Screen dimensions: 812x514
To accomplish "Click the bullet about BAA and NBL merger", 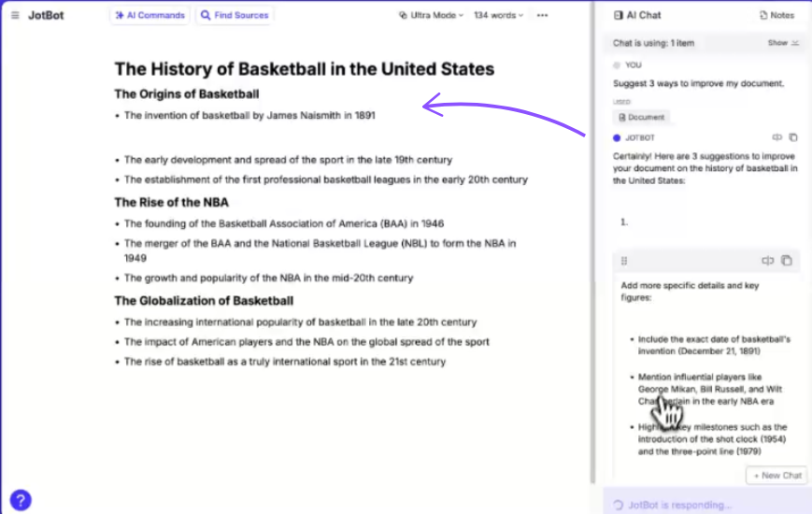I will 321,250.
